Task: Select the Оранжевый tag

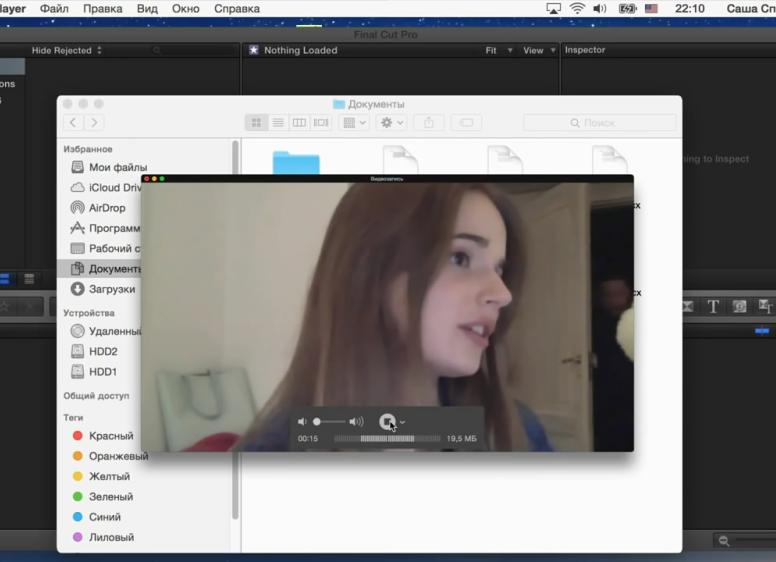Action: (x=110, y=456)
